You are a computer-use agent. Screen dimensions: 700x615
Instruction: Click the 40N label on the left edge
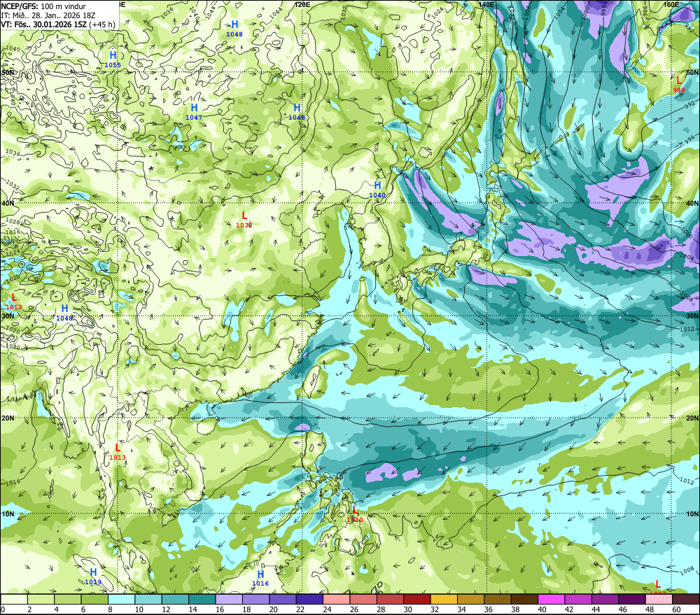pyautogui.click(x=8, y=203)
